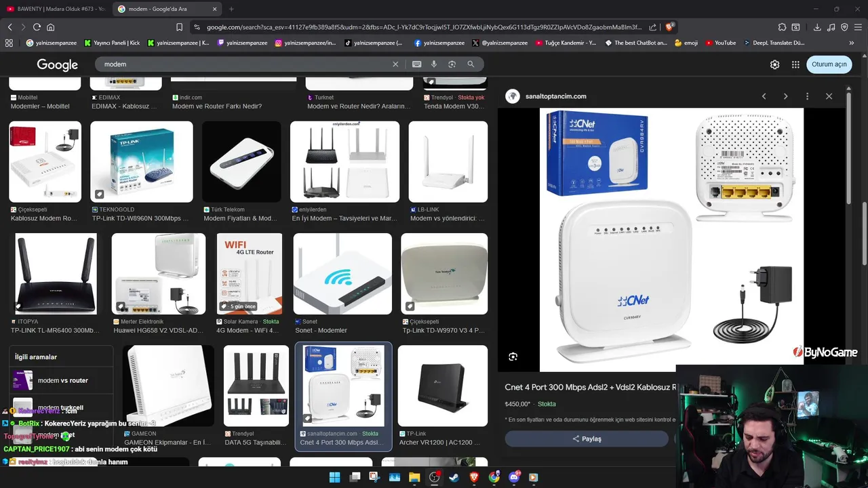Switch to the BAWENTY YouTube tab
The image size is (868, 488).
(x=56, y=9)
